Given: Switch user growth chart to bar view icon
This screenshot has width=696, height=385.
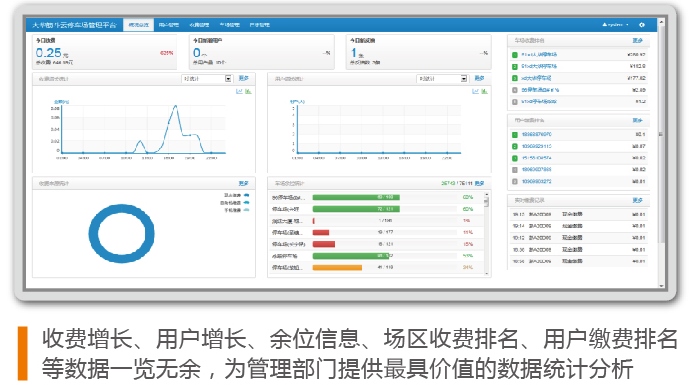Looking at the screenshot, I should (x=484, y=91).
